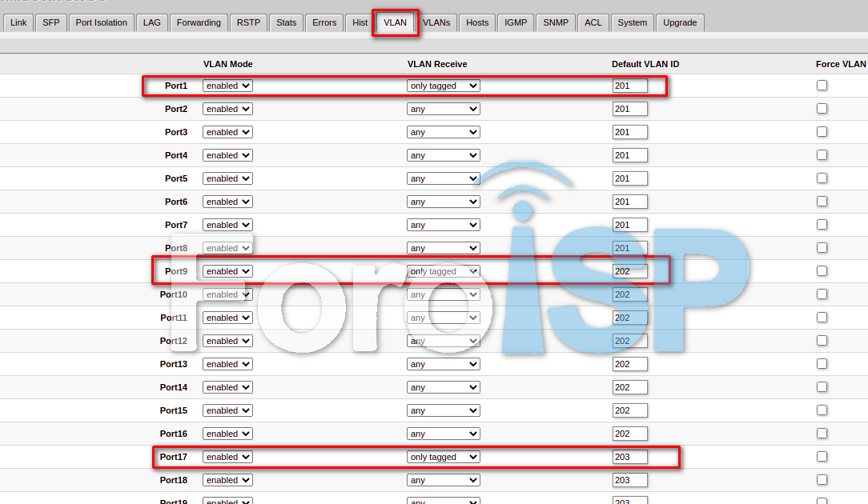Open Port17 VLAN Receive dropdown
868x504 pixels.
pyautogui.click(x=443, y=457)
